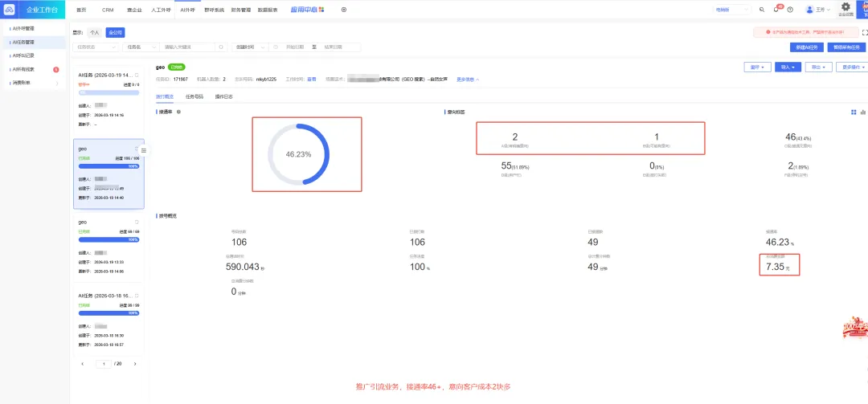
Task: Expand the 消费账单 sidebar item
Action: coord(33,83)
